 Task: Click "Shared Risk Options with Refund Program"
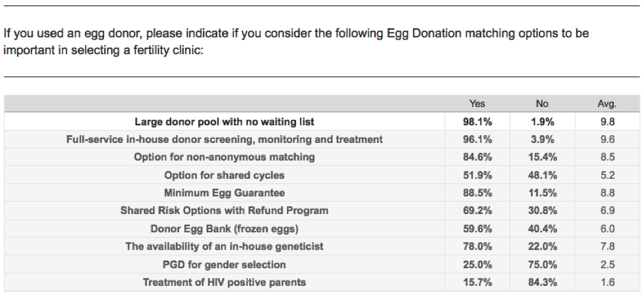point(224,210)
